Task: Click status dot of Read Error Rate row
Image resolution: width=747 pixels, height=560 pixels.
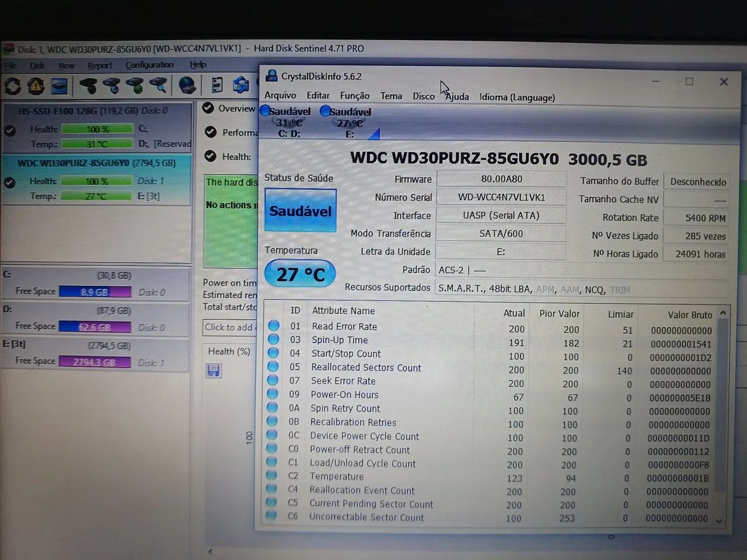Action: pyautogui.click(x=274, y=326)
